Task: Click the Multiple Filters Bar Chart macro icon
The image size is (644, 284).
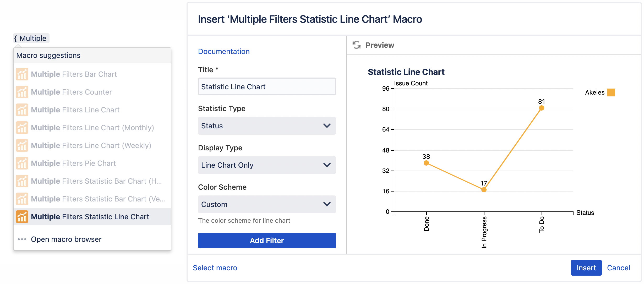Action: click(22, 74)
